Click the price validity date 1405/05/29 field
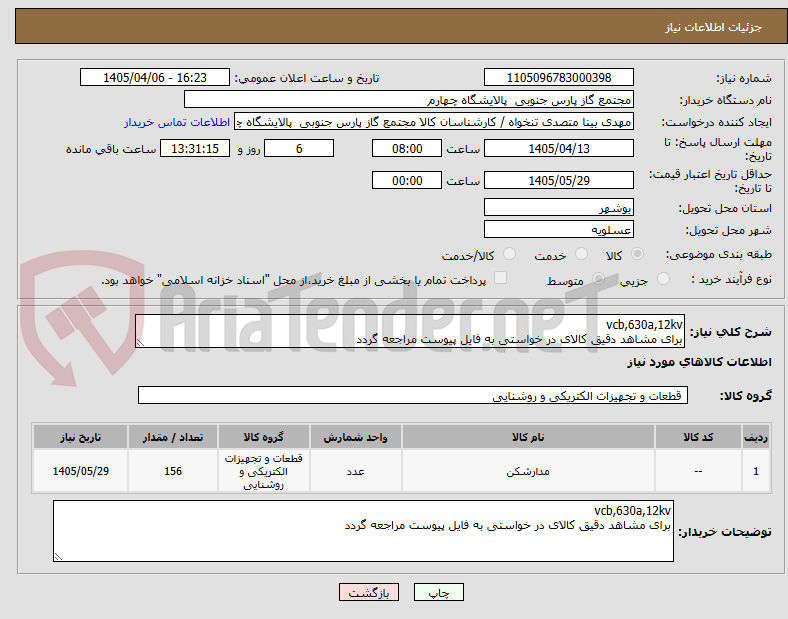The image size is (788, 619). pyautogui.click(x=558, y=180)
